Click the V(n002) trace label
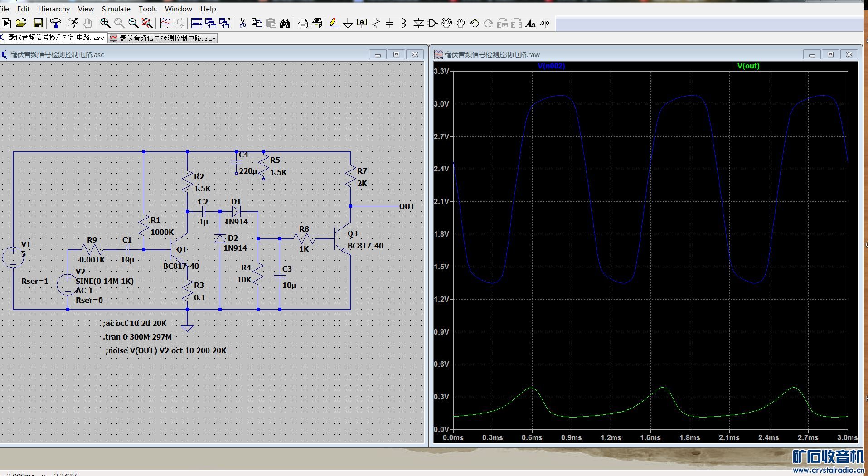868x476 pixels. pos(551,66)
